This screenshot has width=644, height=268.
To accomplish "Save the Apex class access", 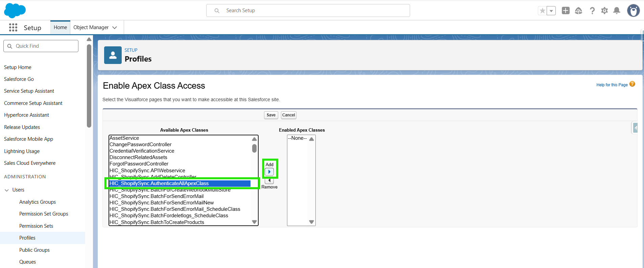I will [271, 115].
